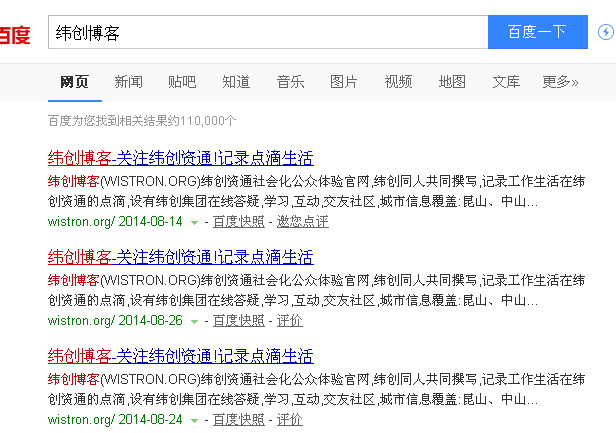
Task: Open result title dated 2014-08-14
Action: [181, 158]
